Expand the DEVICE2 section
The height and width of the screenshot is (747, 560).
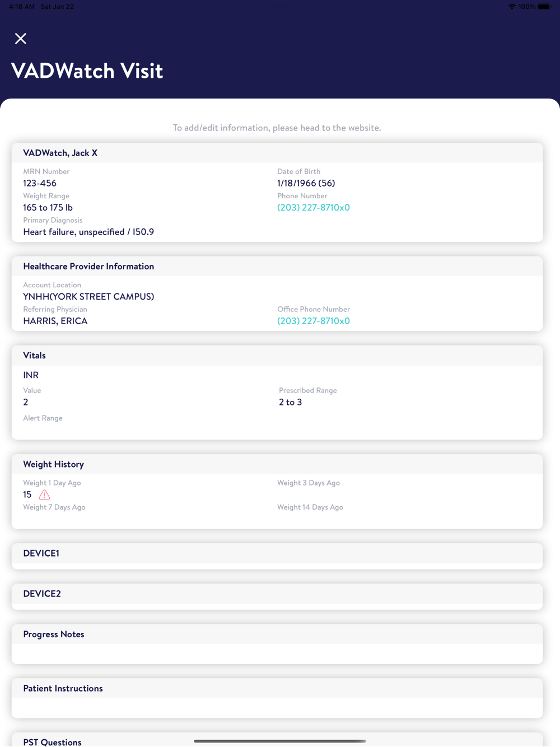[277, 594]
